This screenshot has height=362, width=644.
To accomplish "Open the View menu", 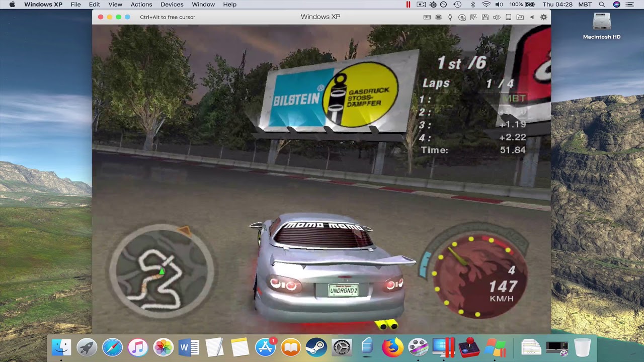I will point(115,5).
